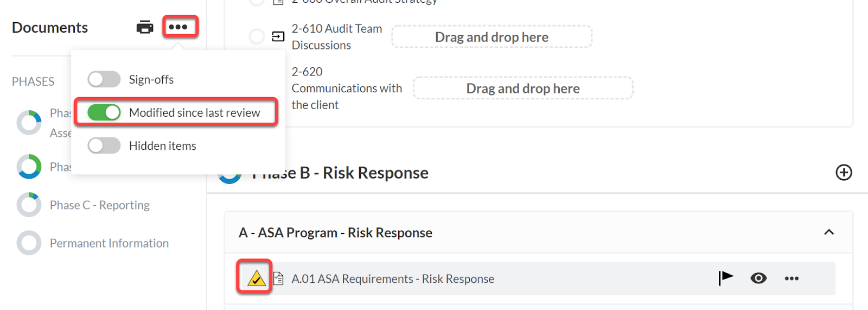Open three-dot menu for A.01 ASA Requirements
Viewport: 868px width, 310px height.
click(x=792, y=279)
